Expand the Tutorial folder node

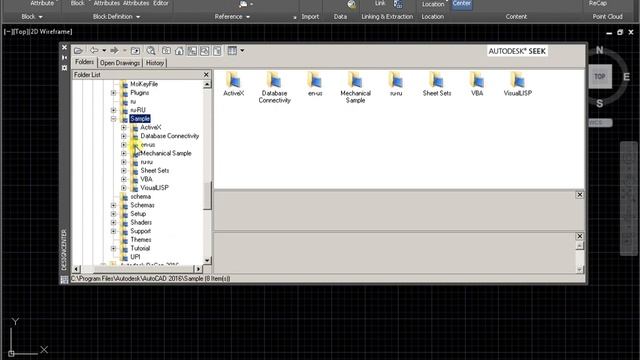(113, 249)
